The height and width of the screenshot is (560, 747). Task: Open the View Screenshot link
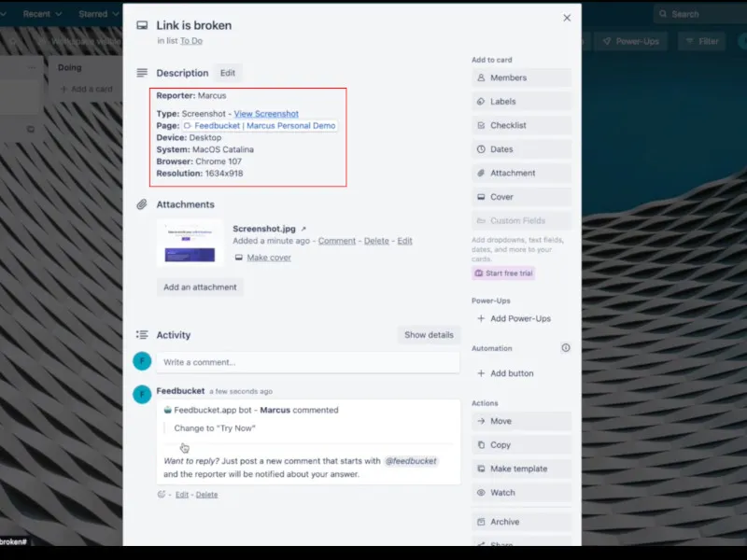tap(266, 114)
